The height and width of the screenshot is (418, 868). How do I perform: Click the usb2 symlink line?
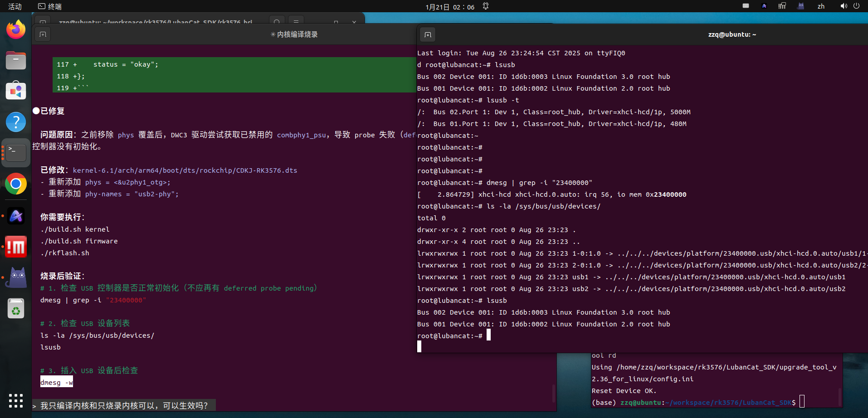[x=631, y=289]
